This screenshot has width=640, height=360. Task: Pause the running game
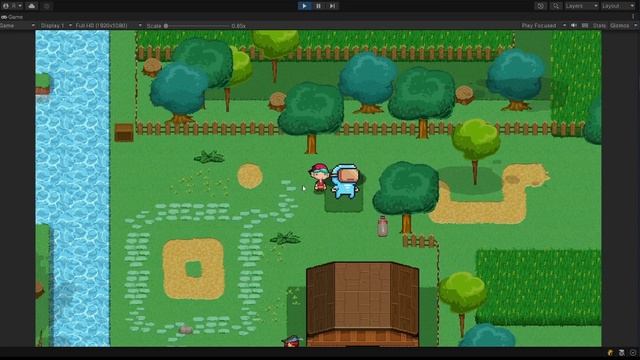(318, 6)
